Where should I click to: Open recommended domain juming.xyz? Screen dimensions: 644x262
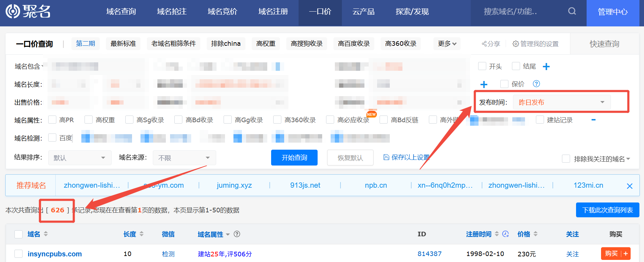click(234, 185)
